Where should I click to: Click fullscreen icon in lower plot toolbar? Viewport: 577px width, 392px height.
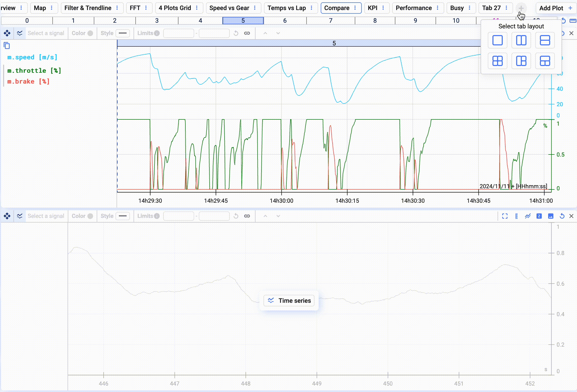505,216
